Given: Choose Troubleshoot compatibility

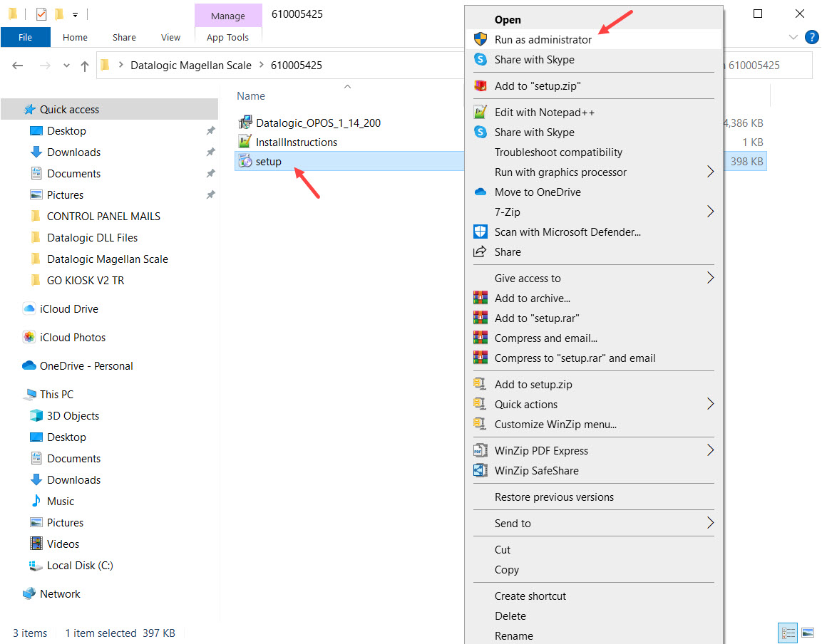Looking at the screenshot, I should [593, 152].
